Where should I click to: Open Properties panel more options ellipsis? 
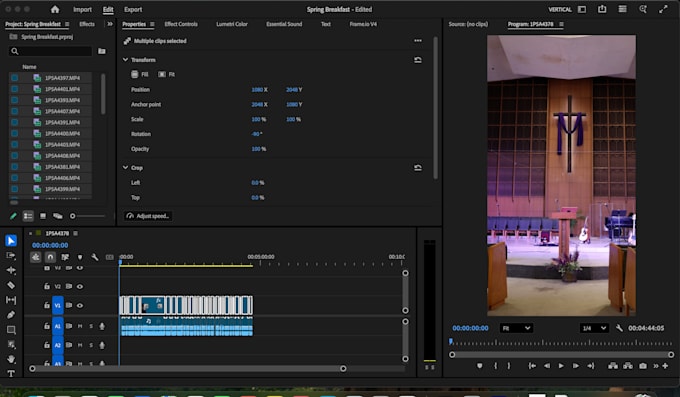[418, 40]
